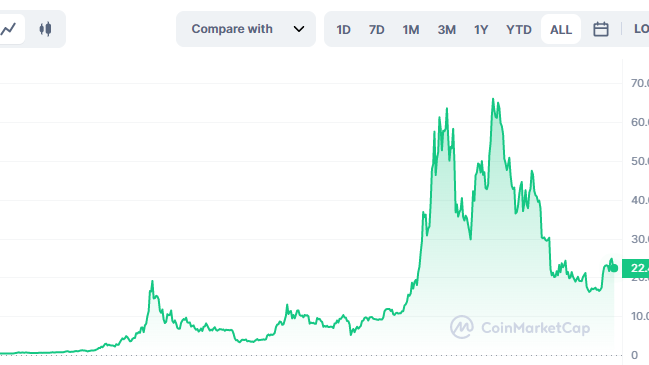
Task: Click the CoinMarketCap watermark logo
Action: 462,327
